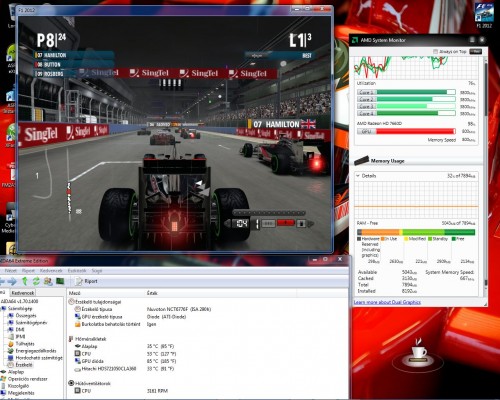Click the Érzékelő tulajdonságai group icon

point(71,302)
